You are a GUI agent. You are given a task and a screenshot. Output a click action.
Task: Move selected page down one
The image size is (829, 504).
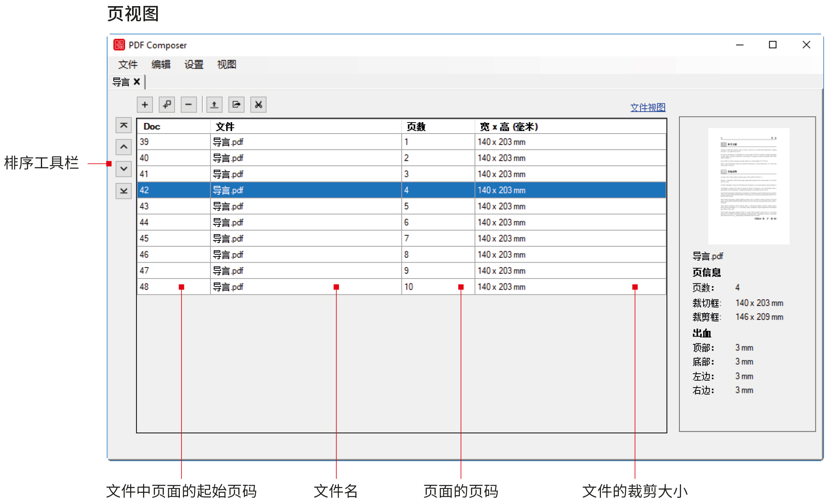pyautogui.click(x=123, y=169)
